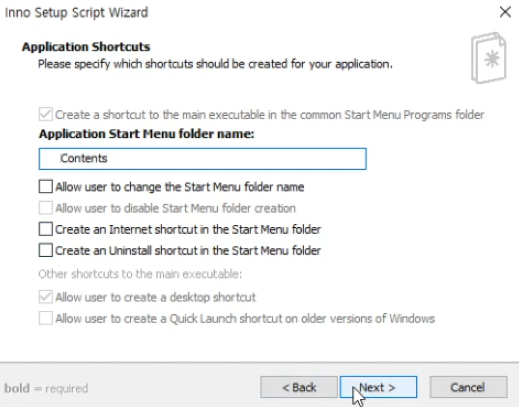Click the wizard script page icon
The image size is (519, 408).
[x=489, y=58]
